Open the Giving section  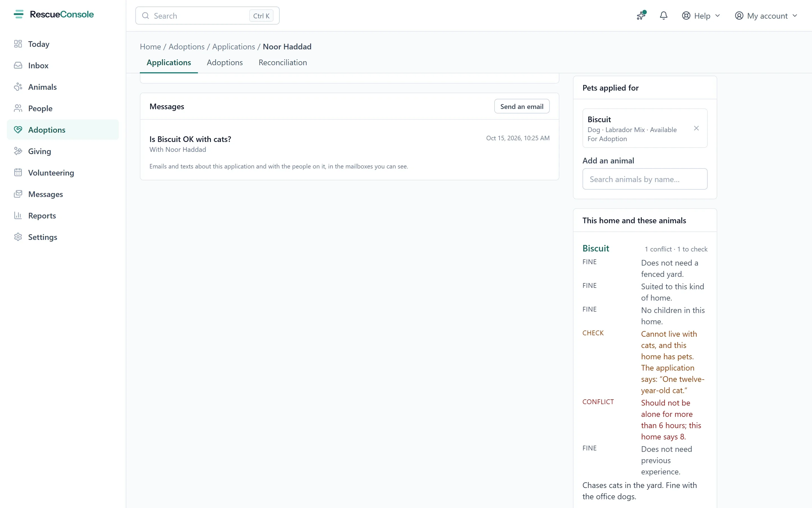click(63, 151)
